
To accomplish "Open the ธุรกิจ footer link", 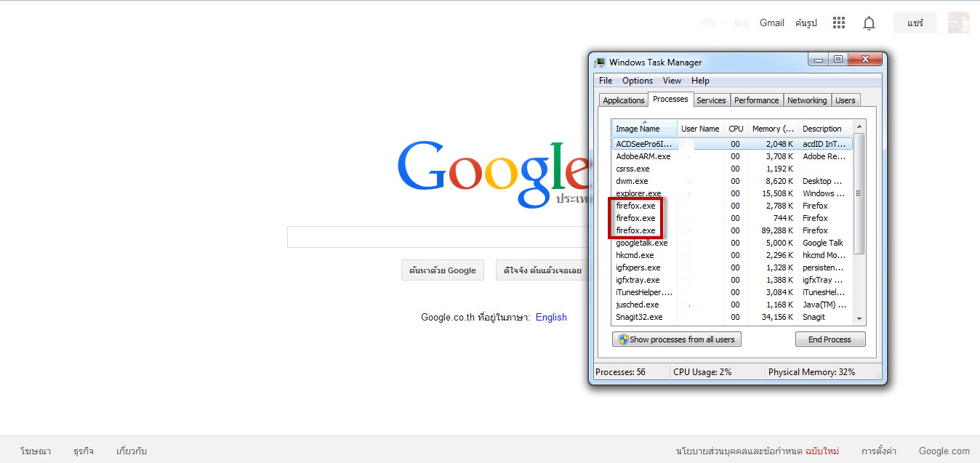I will [x=84, y=451].
